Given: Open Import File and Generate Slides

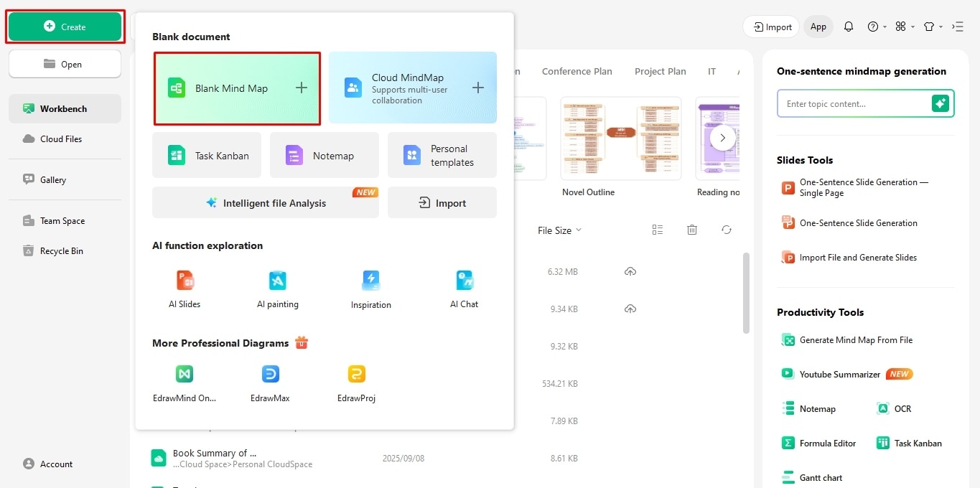Looking at the screenshot, I should tap(849, 257).
